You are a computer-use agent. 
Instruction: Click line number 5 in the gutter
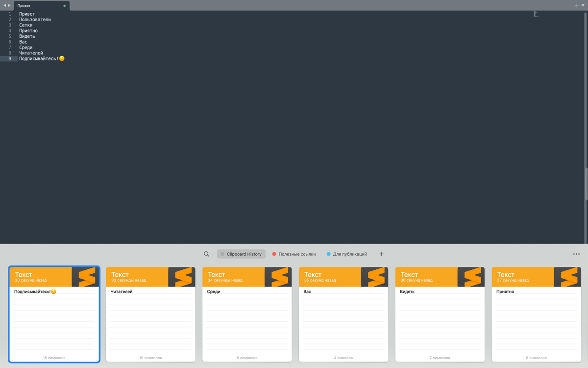9,36
